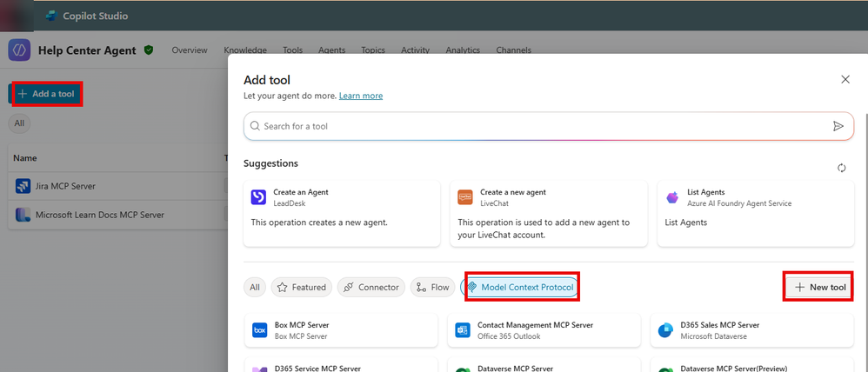Click the send arrow in search box

[838, 126]
